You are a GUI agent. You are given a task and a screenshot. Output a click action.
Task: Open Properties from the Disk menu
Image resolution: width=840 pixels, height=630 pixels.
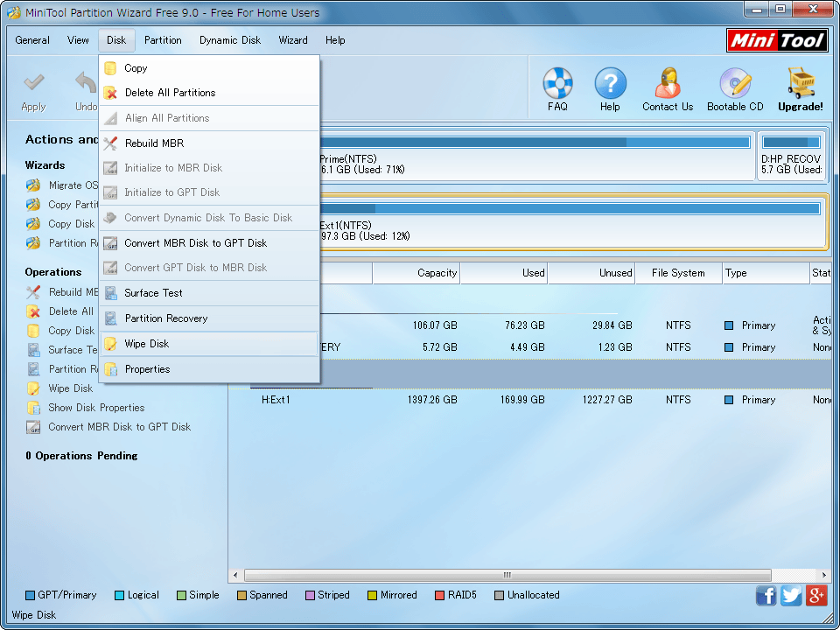[x=209, y=369]
